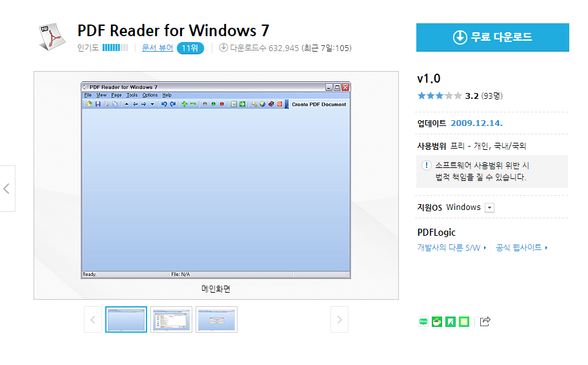Share to Naver cafe cup icon
Viewport: 588px width, 365px height.
coord(437,322)
